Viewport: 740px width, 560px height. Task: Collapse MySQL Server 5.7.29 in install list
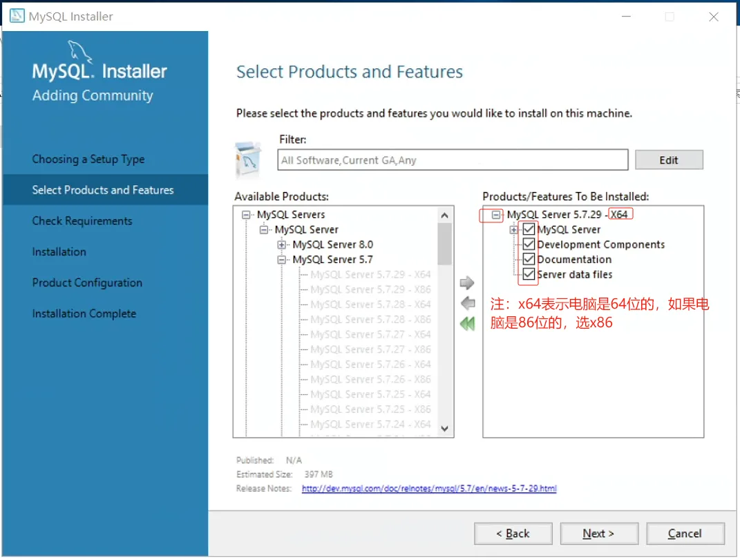click(x=495, y=215)
